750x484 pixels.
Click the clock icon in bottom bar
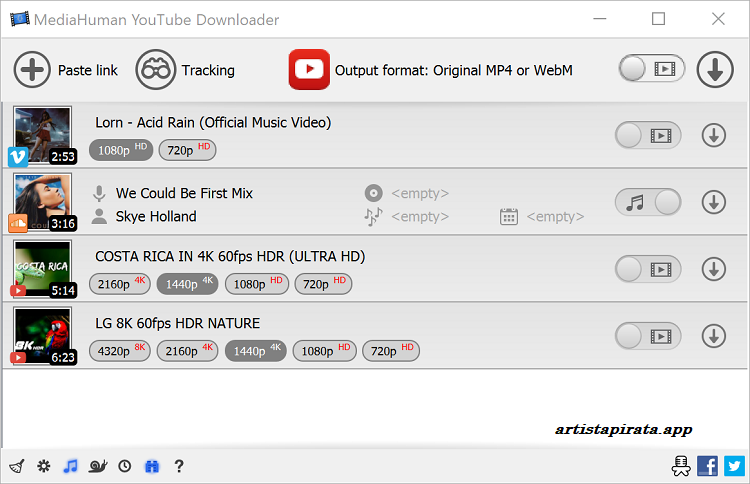[125, 466]
